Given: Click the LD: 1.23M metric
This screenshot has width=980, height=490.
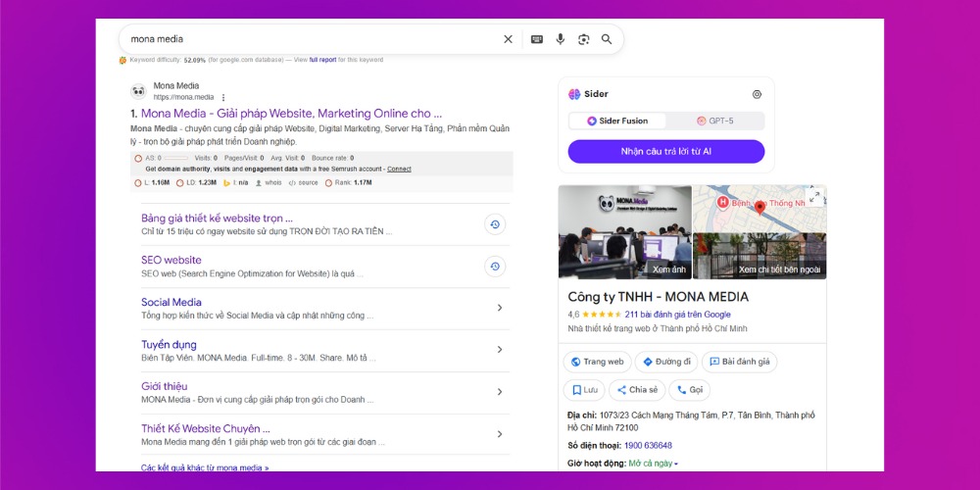Looking at the screenshot, I should (x=196, y=183).
